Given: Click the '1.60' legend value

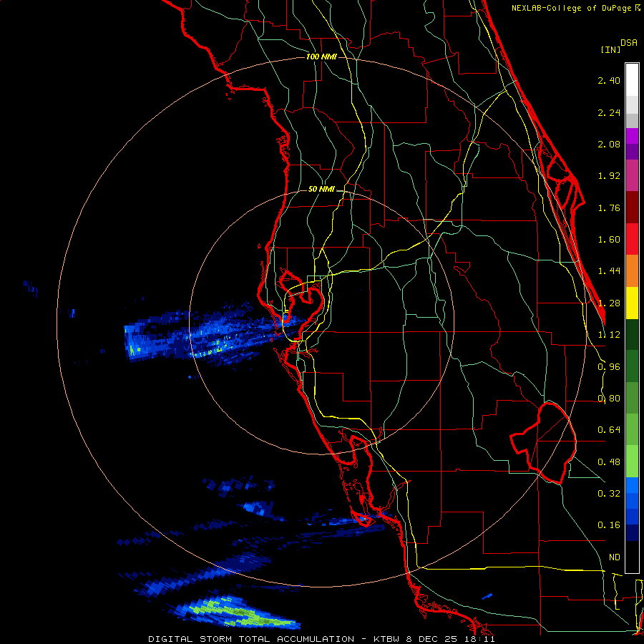Looking at the screenshot, I should (609, 240).
